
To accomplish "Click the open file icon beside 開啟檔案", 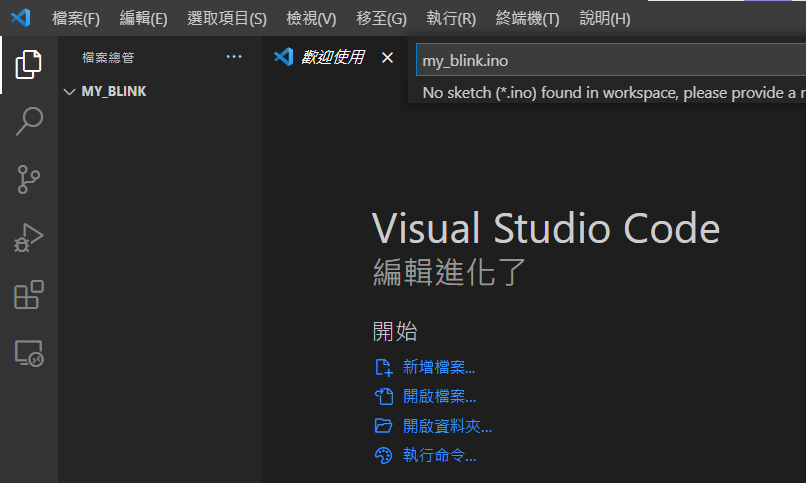I will [383, 397].
